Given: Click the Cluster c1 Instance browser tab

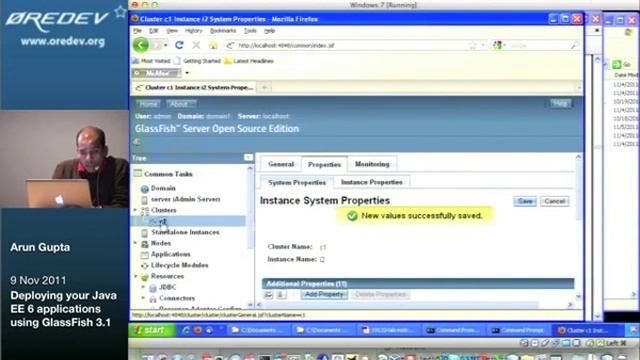Looking at the screenshot, I should [x=195, y=87].
